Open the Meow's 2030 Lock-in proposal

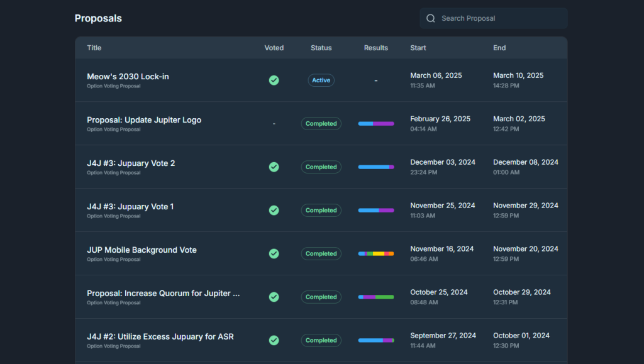click(x=127, y=76)
